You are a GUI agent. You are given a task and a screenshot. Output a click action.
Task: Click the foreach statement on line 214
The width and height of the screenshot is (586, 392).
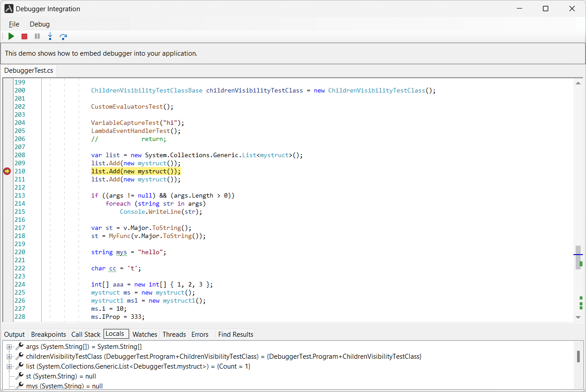[x=155, y=203]
